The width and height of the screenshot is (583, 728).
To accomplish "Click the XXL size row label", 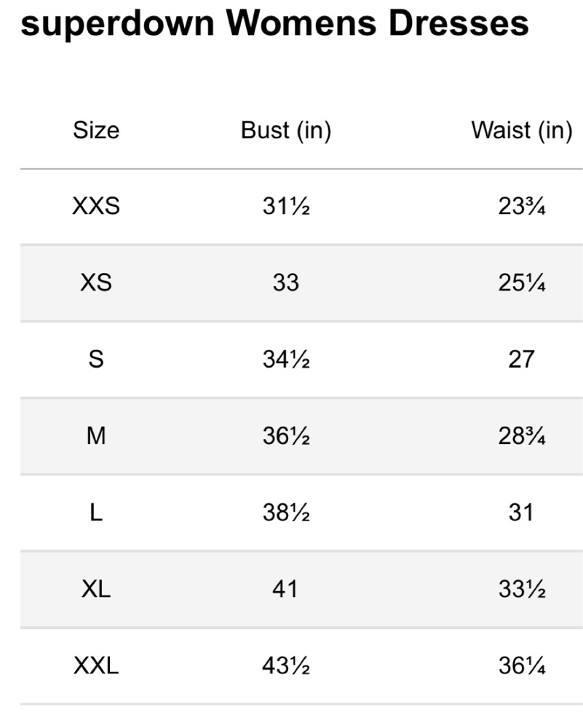I will (x=96, y=666).
